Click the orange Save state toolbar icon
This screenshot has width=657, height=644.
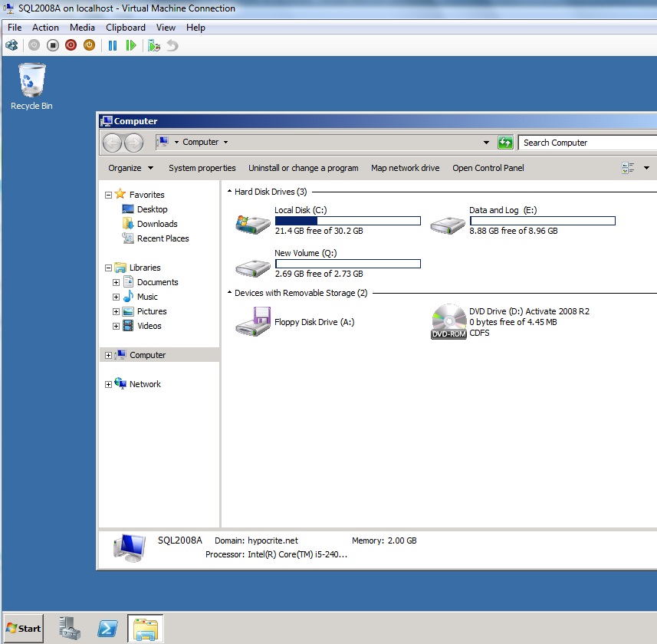coord(89,45)
